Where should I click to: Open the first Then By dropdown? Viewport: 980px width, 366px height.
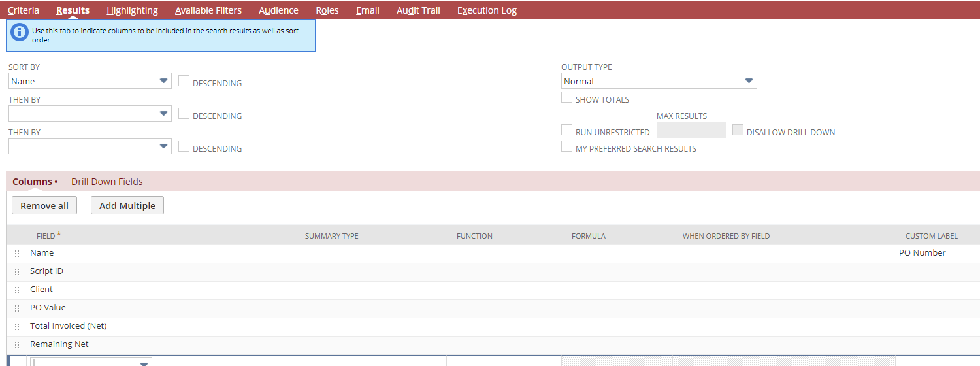point(90,114)
